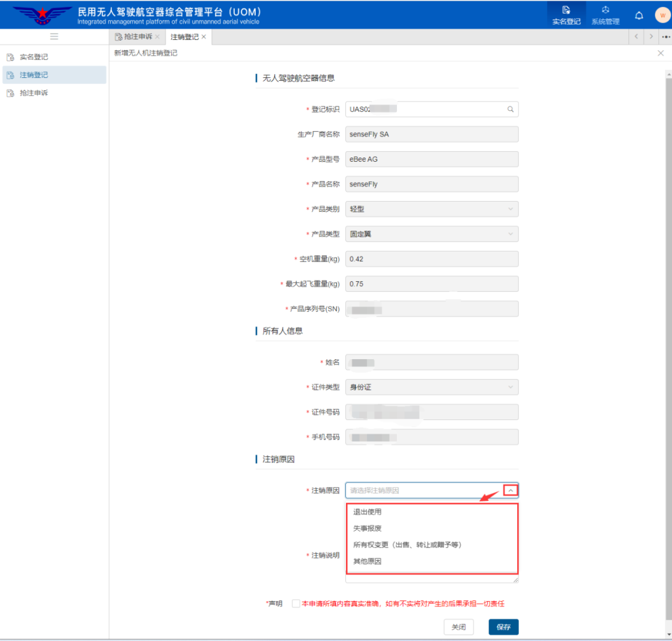Close the 注销登记 tab
672x641 pixels.
[x=204, y=37]
